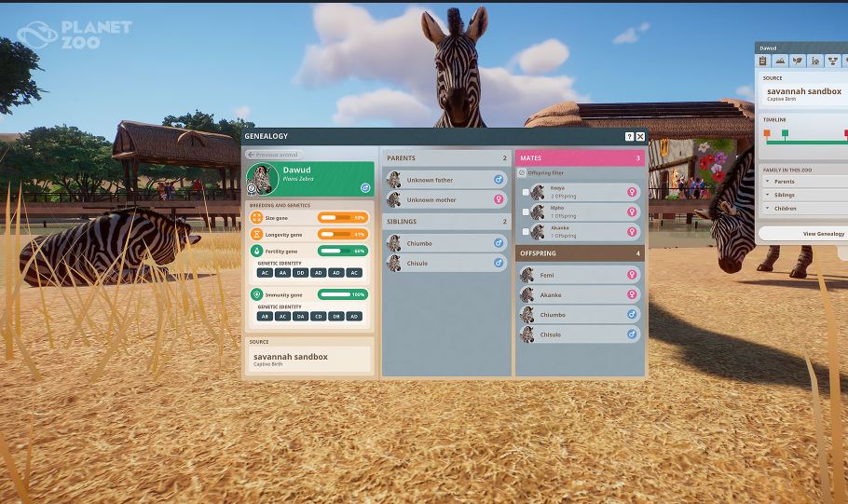Click the Immunity gene 100% bar
This screenshot has height=504, width=848.
343,294
